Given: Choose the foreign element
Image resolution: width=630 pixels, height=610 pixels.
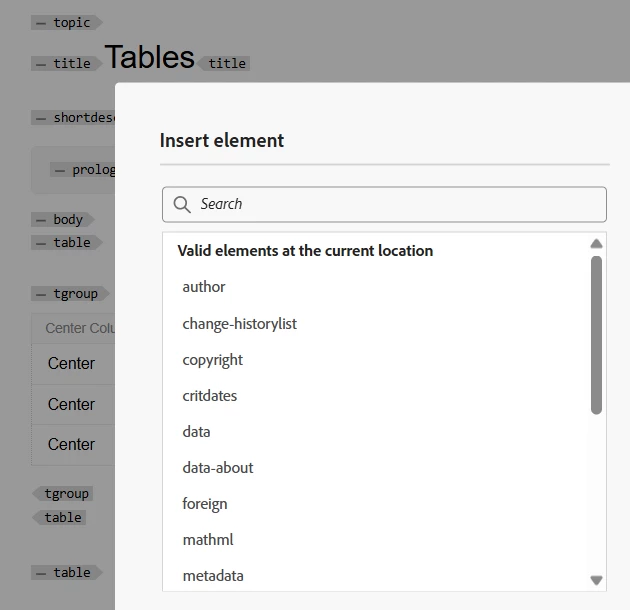Looking at the screenshot, I should point(204,504).
